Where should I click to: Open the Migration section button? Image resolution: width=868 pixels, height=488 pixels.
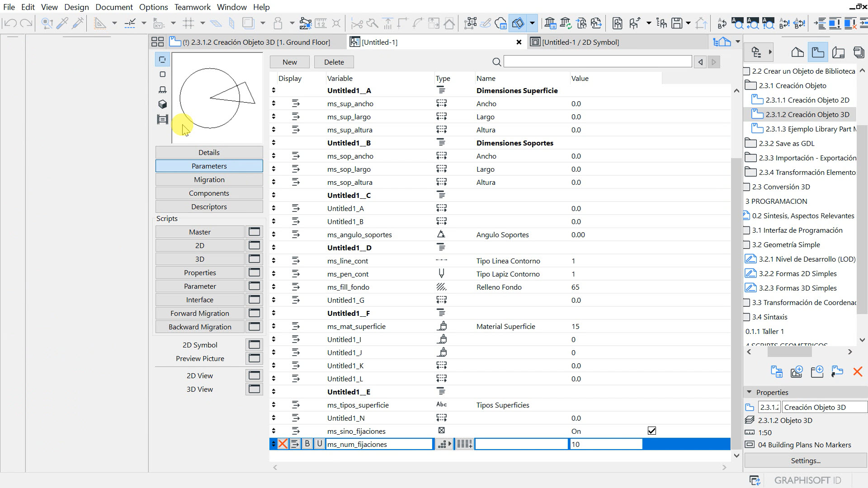[x=209, y=179]
